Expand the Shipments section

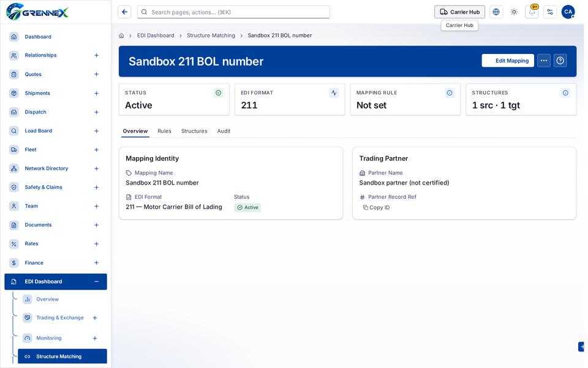(x=96, y=93)
